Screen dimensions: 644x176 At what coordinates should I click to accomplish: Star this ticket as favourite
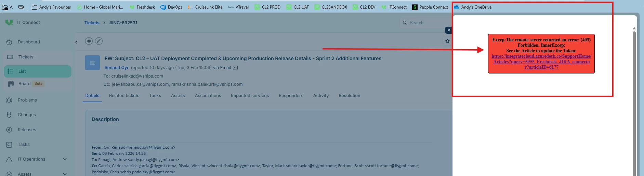pyautogui.click(x=447, y=41)
